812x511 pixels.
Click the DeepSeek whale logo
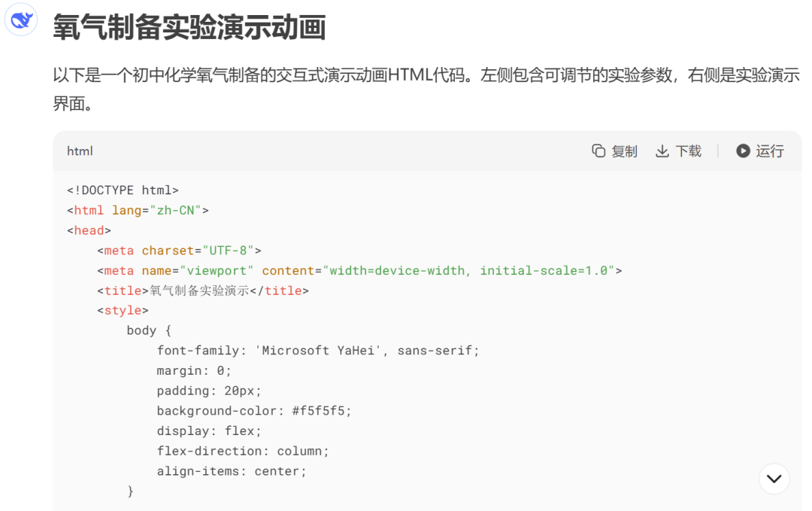point(20,20)
